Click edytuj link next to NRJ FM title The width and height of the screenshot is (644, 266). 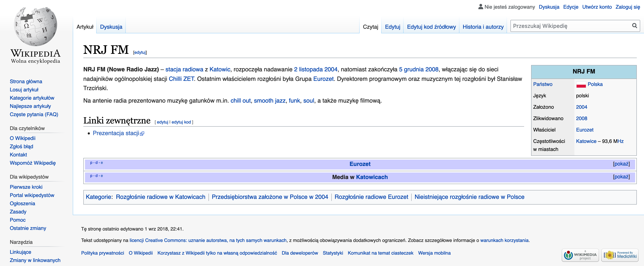click(x=140, y=52)
